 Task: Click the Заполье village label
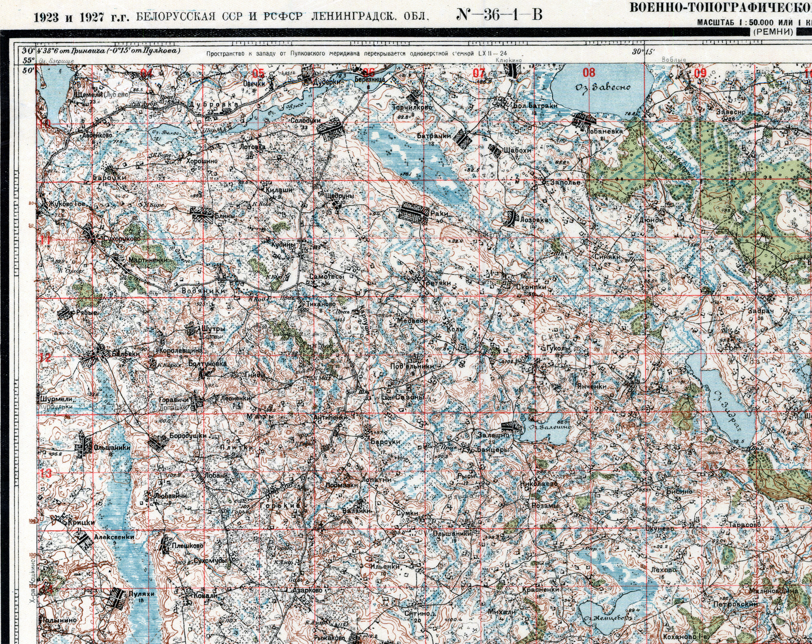(565, 183)
